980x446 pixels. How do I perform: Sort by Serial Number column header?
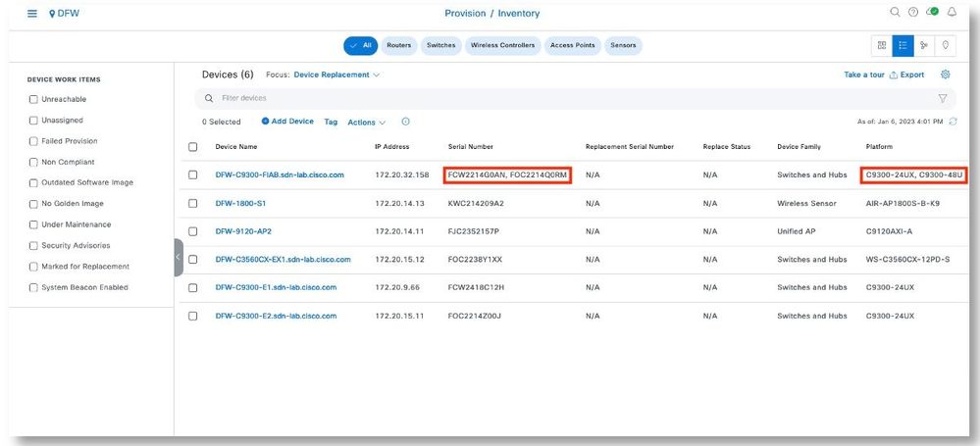471,147
